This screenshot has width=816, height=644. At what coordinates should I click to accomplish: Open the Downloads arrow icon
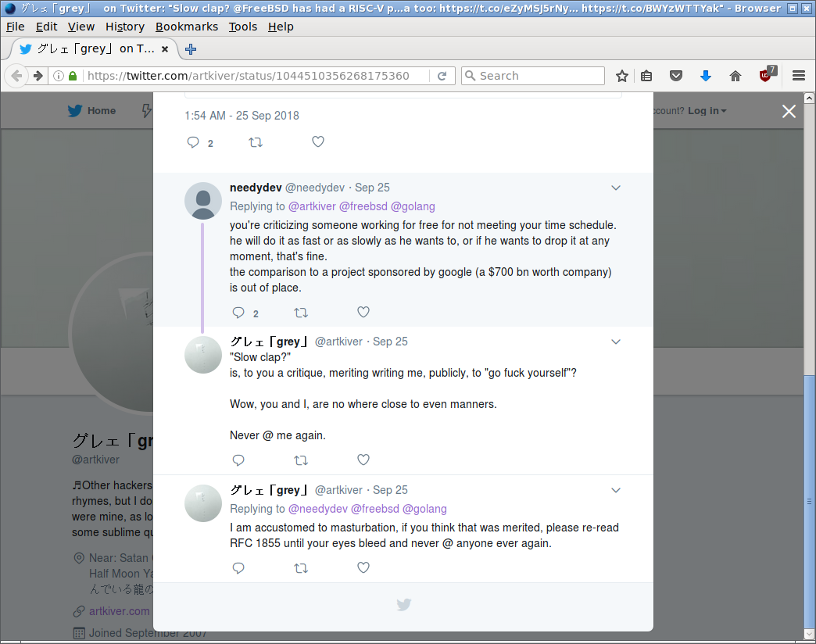(x=706, y=76)
